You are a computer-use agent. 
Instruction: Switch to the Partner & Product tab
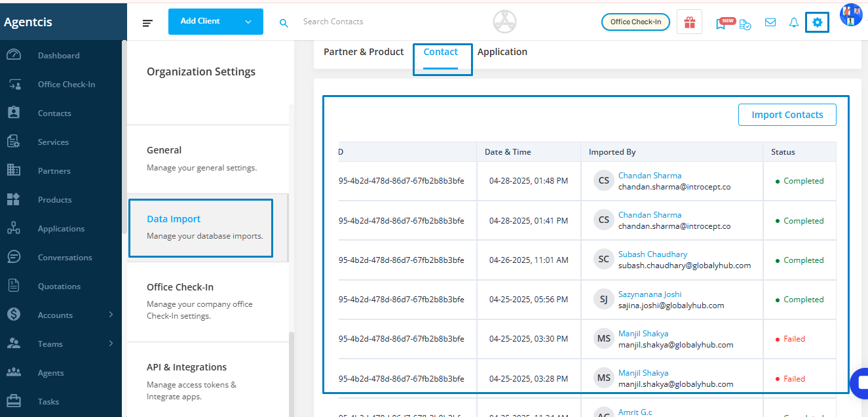(364, 52)
